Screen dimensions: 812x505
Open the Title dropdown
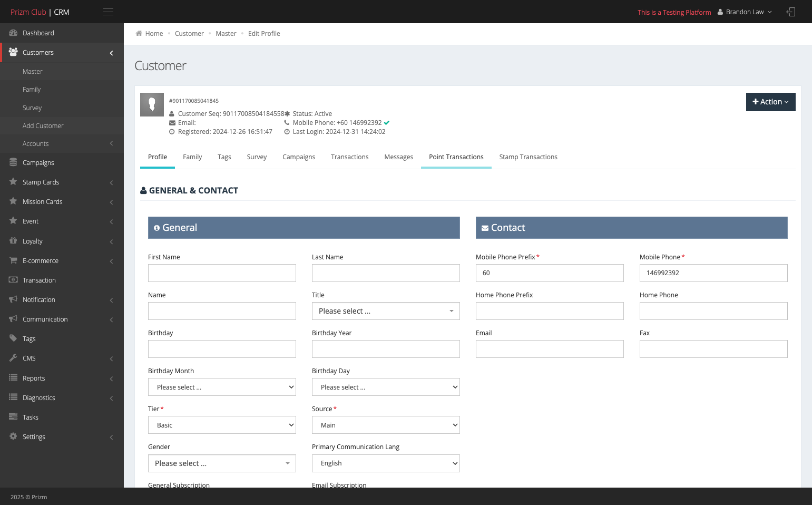coord(386,311)
